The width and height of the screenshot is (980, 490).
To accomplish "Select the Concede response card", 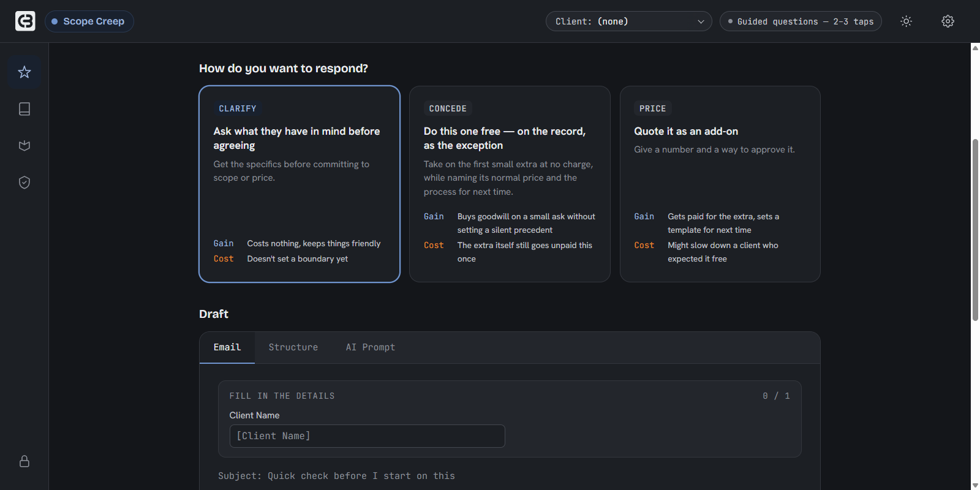I will [x=510, y=184].
